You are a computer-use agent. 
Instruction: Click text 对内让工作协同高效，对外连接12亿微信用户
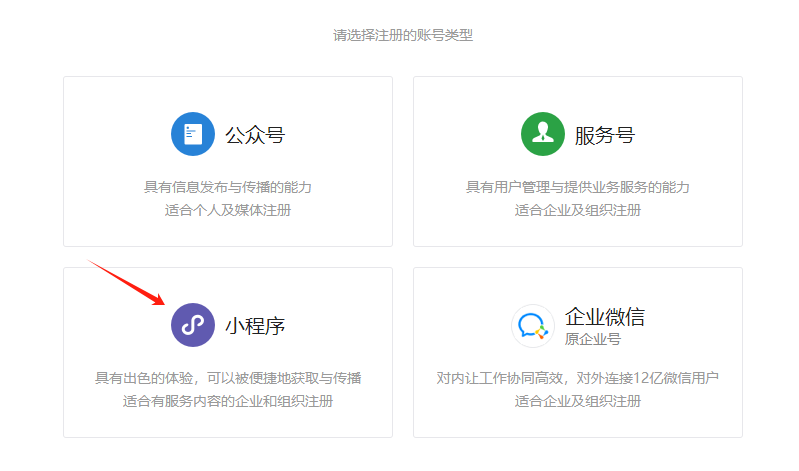point(577,378)
